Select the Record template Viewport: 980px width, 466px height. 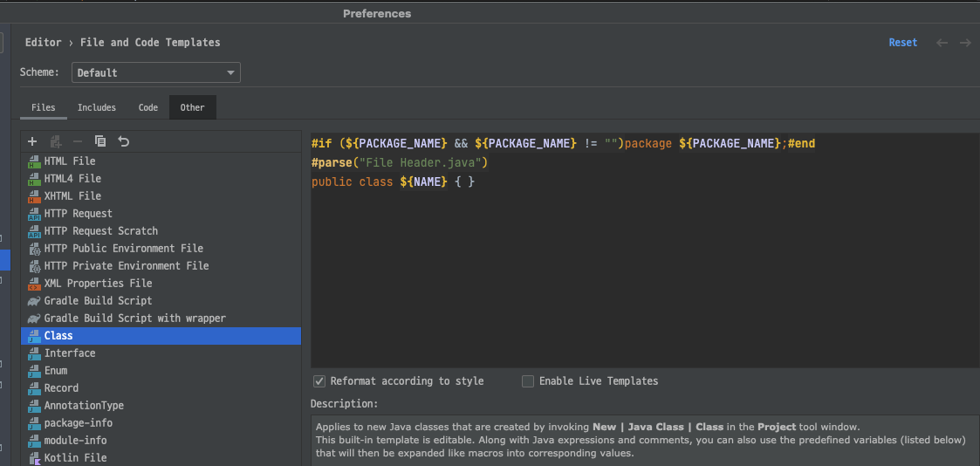pos(161,388)
